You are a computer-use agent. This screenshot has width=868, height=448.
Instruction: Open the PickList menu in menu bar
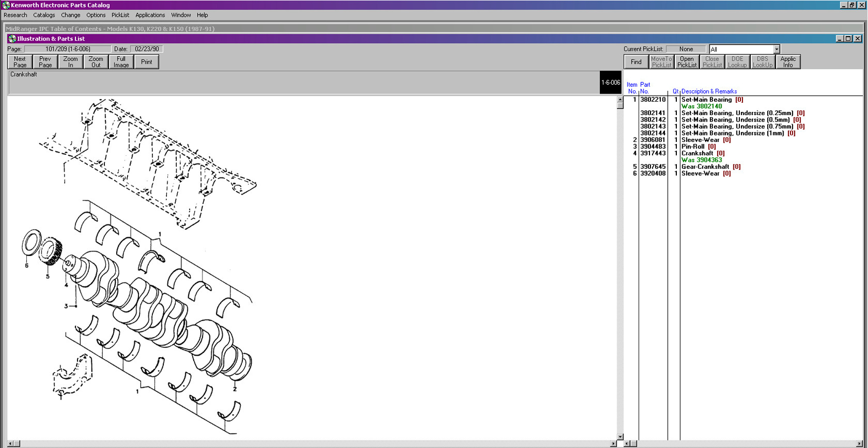(120, 15)
